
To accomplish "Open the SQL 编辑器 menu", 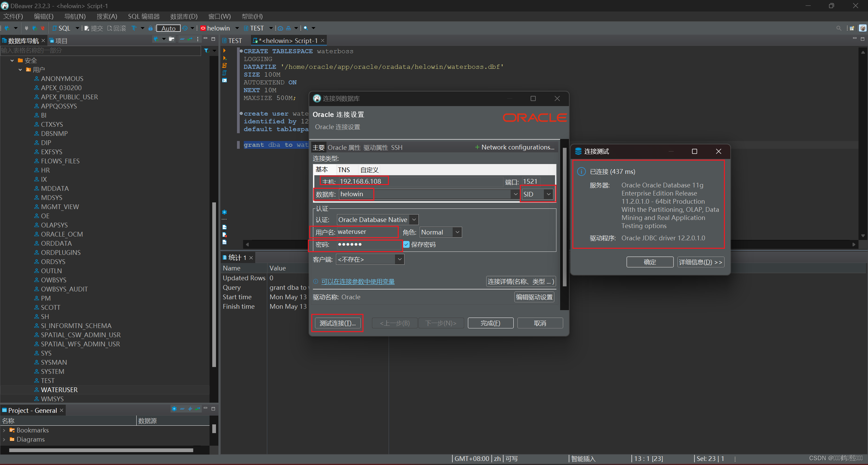I will point(144,16).
